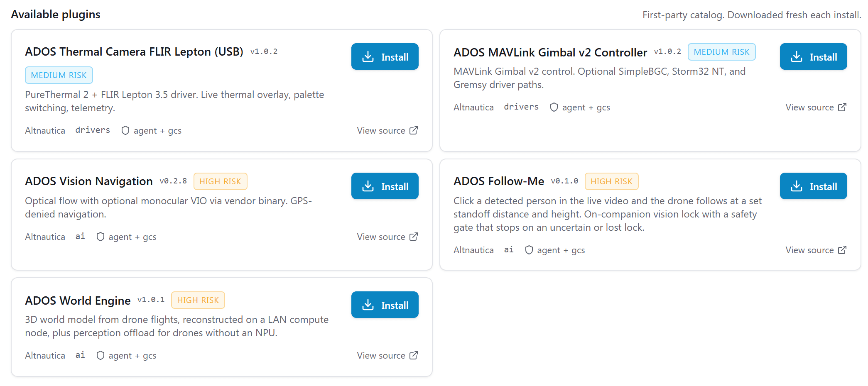Viewport: 868px width, 386px height.
Task: Install the ADOS Follow-Me plugin
Action: coord(813,186)
